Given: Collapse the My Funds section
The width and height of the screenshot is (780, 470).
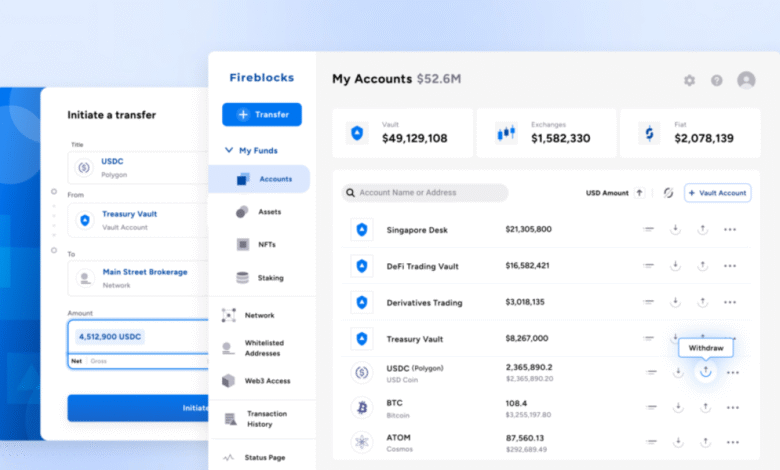Looking at the screenshot, I should click(229, 150).
